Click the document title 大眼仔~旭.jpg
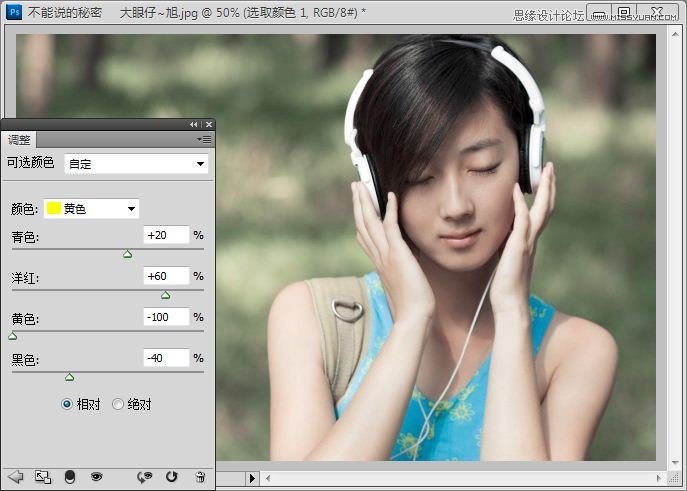This screenshot has width=687, height=491. pos(159,13)
